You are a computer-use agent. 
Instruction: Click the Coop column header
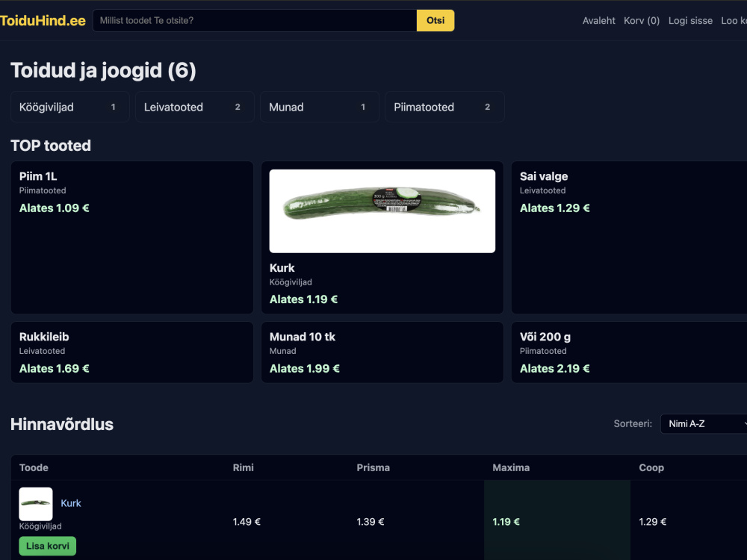[651, 467]
